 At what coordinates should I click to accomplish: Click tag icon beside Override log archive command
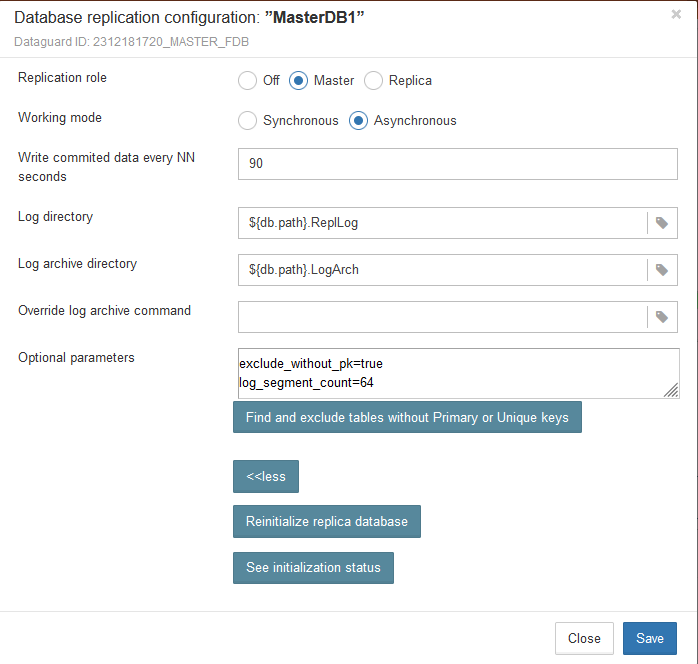pyautogui.click(x=662, y=317)
